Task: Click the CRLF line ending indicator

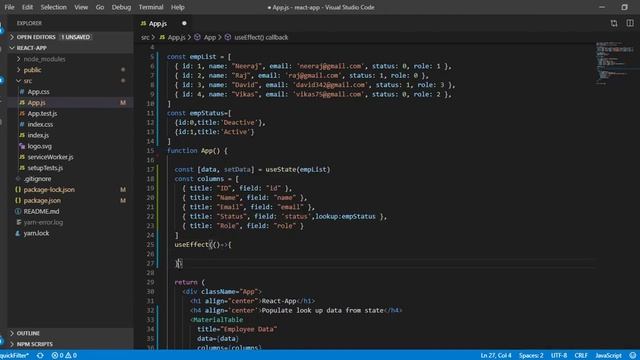Action: [x=581, y=355]
